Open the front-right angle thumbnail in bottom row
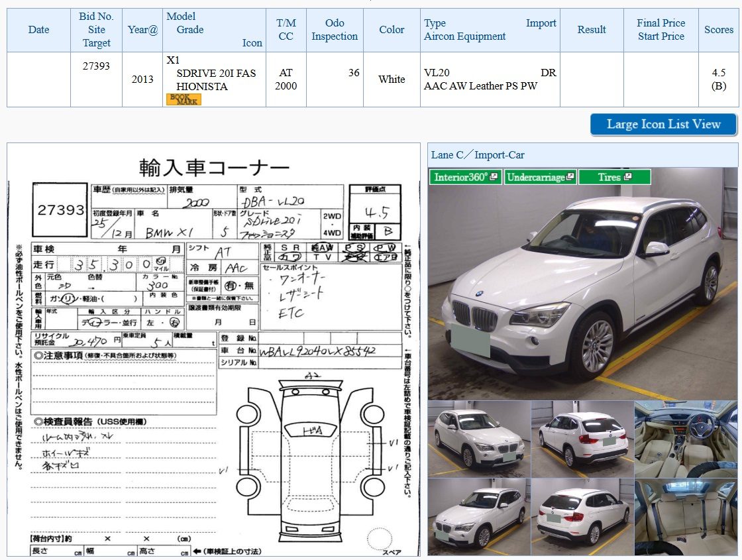Image resolution: width=742 pixels, height=560 pixels. point(479,517)
